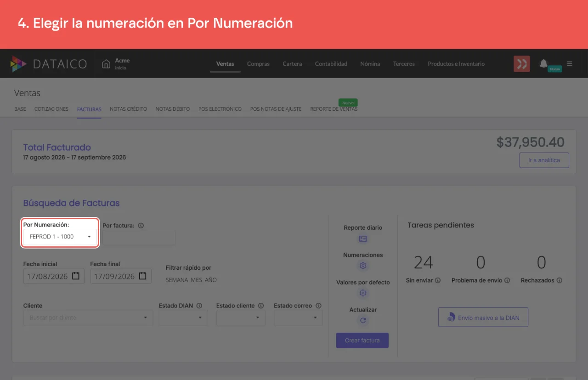The image size is (588, 380).
Task: Open the Numeraciones gear icon
Action: [x=363, y=266]
